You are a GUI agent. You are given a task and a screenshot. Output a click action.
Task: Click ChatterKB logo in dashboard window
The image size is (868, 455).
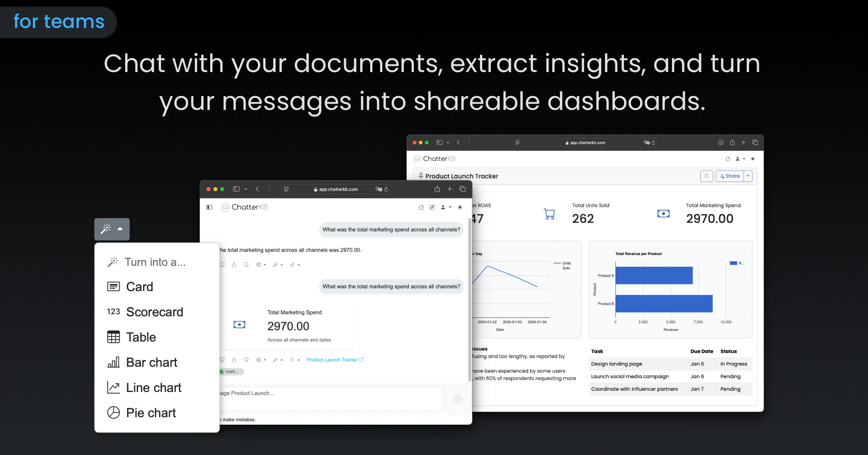(x=435, y=159)
